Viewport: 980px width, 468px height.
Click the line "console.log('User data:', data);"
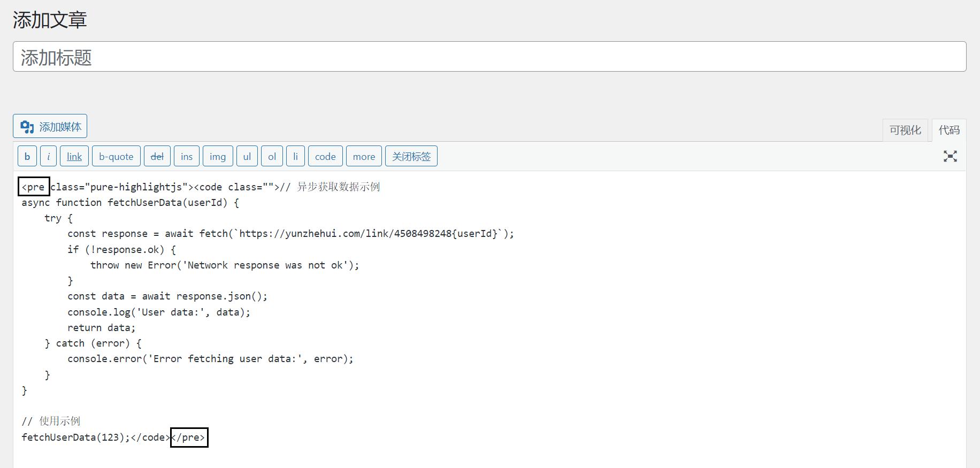pyautogui.click(x=159, y=312)
